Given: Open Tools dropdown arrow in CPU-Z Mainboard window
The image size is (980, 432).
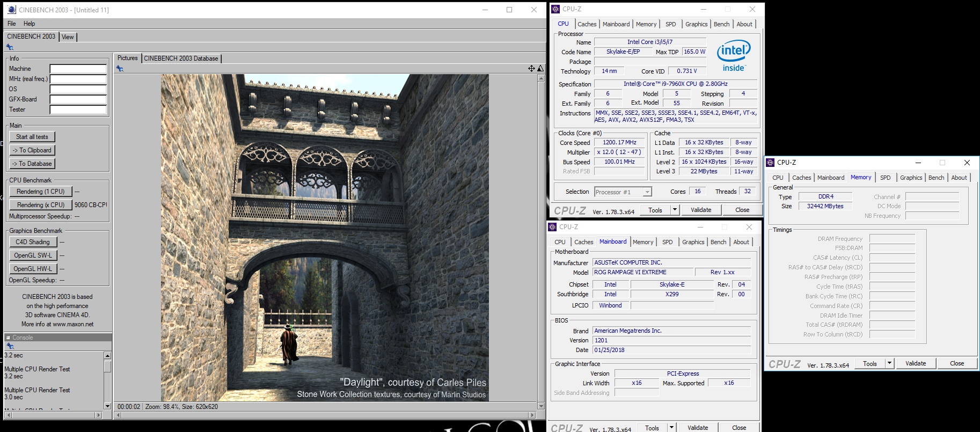Looking at the screenshot, I should tap(671, 428).
